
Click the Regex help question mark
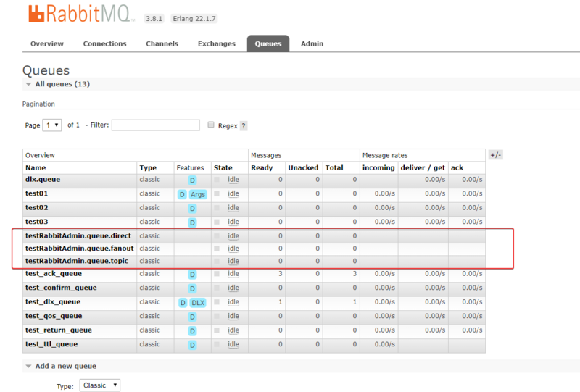pyautogui.click(x=244, y=126)
